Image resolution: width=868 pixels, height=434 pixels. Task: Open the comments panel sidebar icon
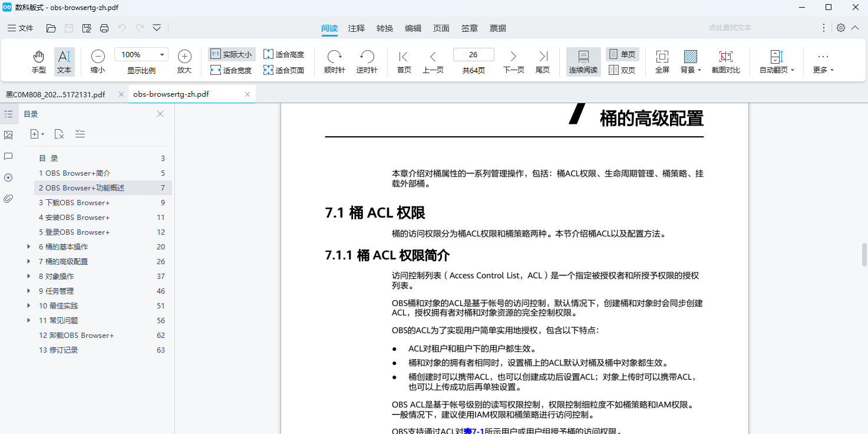coord(8,156)
